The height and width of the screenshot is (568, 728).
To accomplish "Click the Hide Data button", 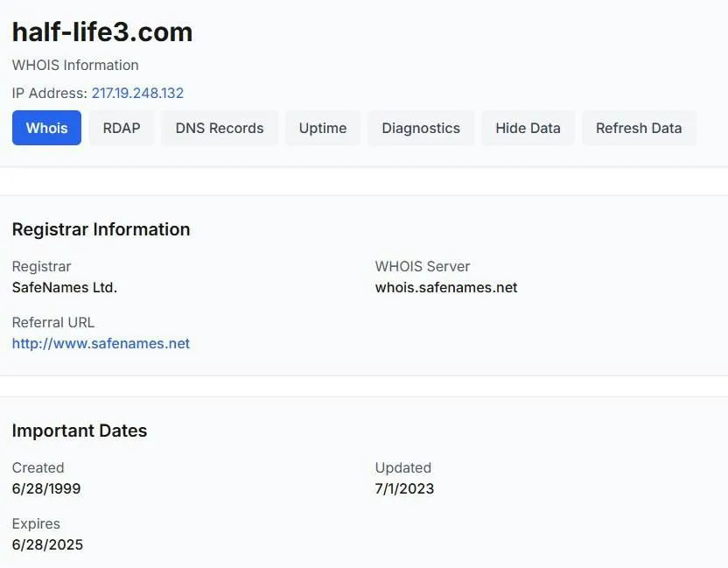I will click(x=528, y=128).
